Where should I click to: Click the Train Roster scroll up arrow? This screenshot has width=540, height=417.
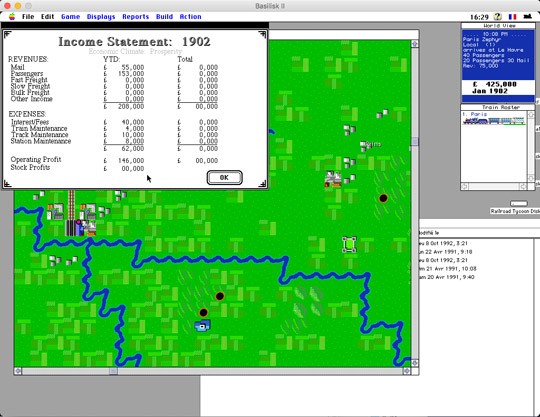click(531, 115)
